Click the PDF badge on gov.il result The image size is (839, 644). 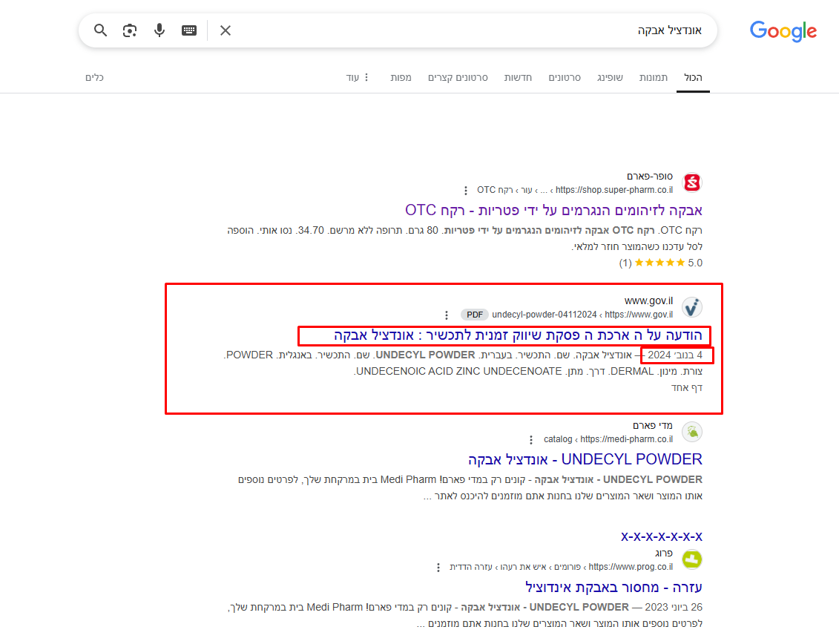(x=475, y=315)
